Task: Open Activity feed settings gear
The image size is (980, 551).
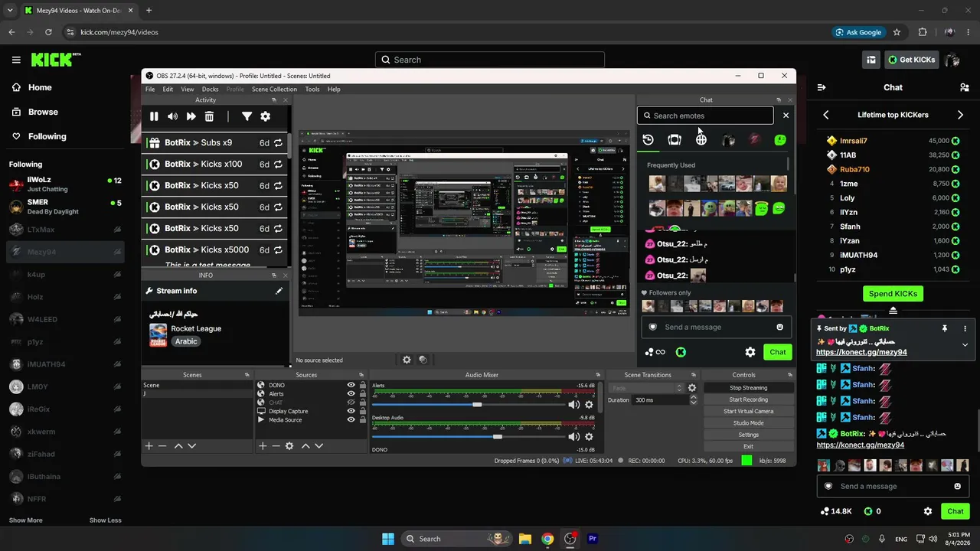Action: [265, 116]
